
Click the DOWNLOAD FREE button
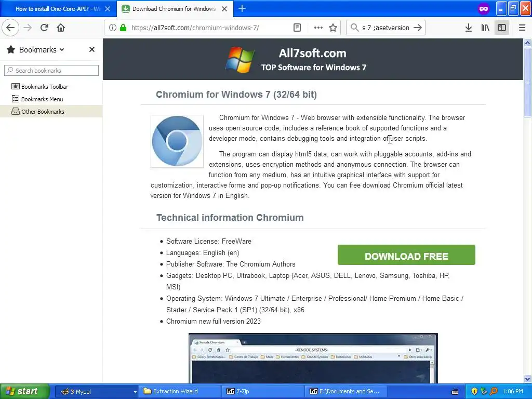(406, 255)
